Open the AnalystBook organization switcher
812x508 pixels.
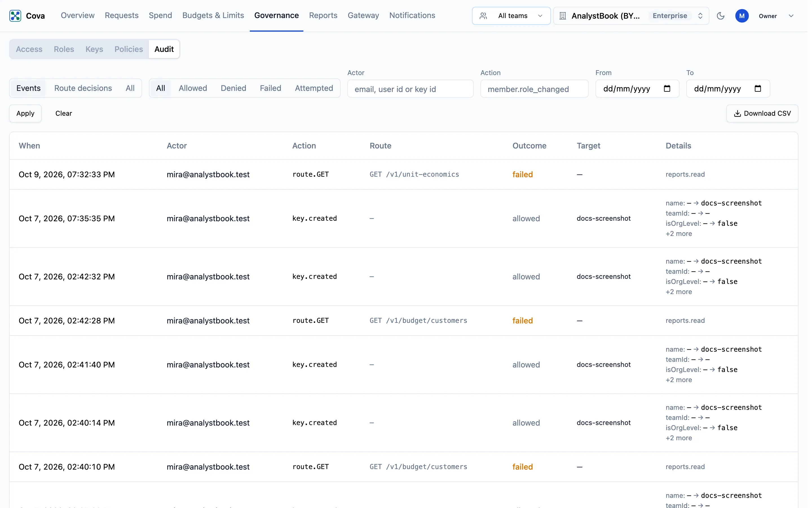pyautogui.click(x=631, y=16)
